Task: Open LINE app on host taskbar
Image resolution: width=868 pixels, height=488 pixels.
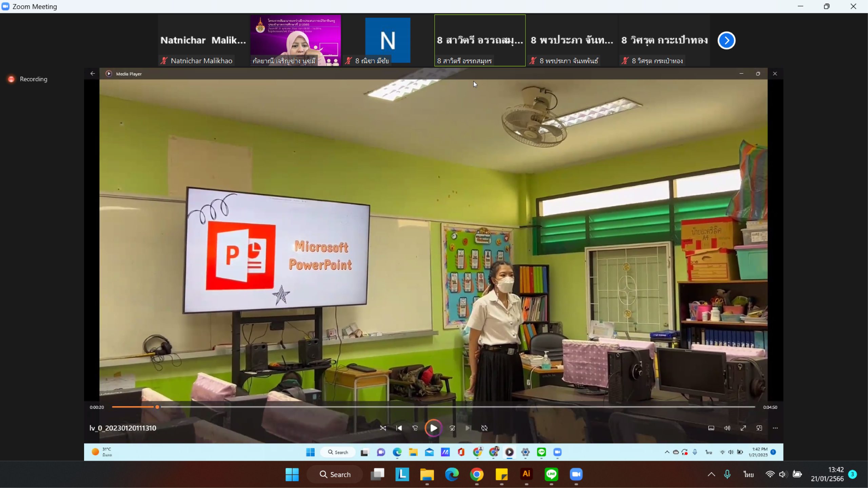Action: [551, 474]
